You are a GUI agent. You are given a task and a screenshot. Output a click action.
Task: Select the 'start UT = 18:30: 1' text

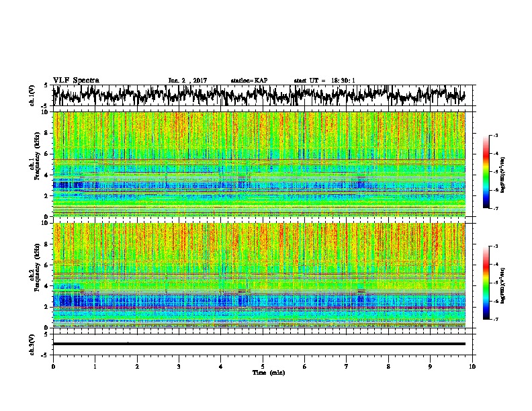pyautogui.click(x=324, y=81)
